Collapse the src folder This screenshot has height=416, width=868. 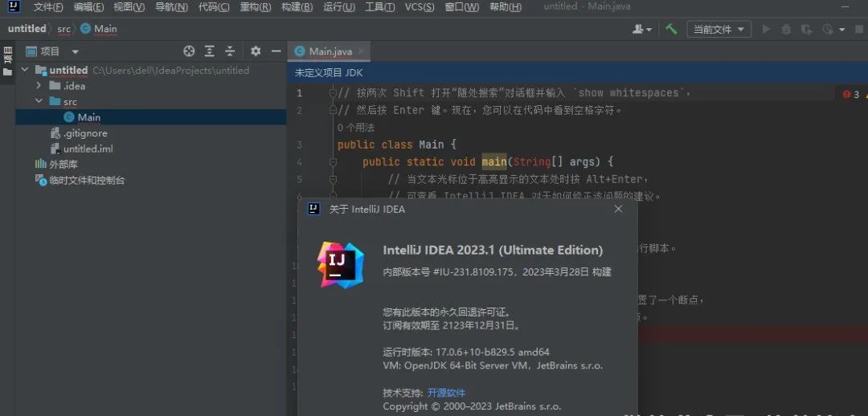39,101
